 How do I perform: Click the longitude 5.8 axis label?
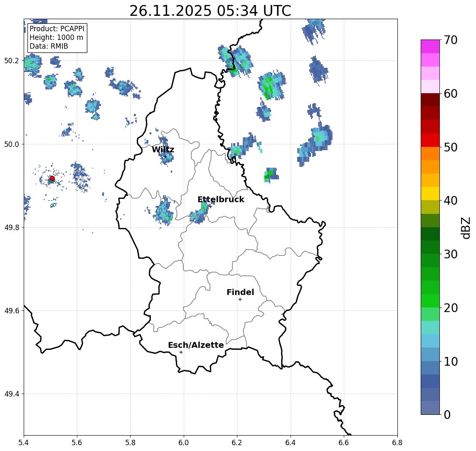pyautogui.click(x=131, y=443)
